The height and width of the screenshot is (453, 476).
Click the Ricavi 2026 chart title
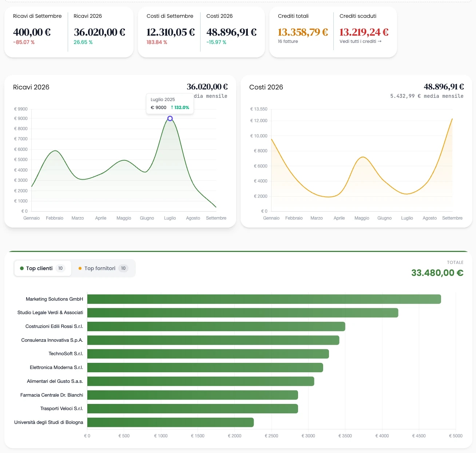click(x=31, y=87)
